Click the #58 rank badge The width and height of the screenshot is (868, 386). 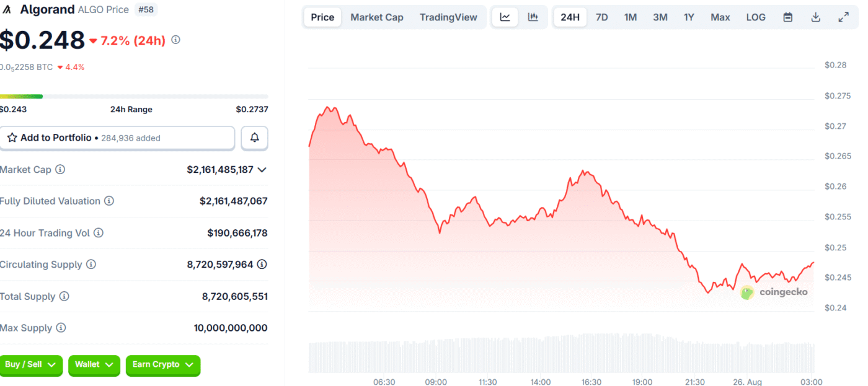[146, 9]
